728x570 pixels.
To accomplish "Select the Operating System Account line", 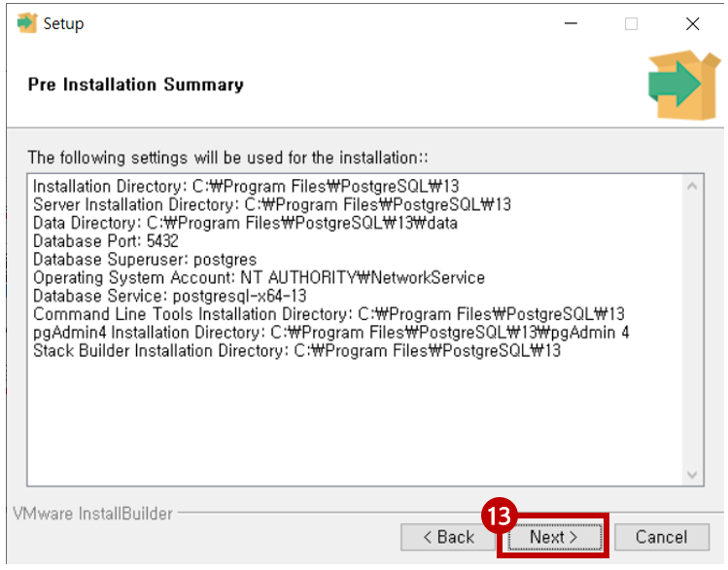I will point(259,278).
